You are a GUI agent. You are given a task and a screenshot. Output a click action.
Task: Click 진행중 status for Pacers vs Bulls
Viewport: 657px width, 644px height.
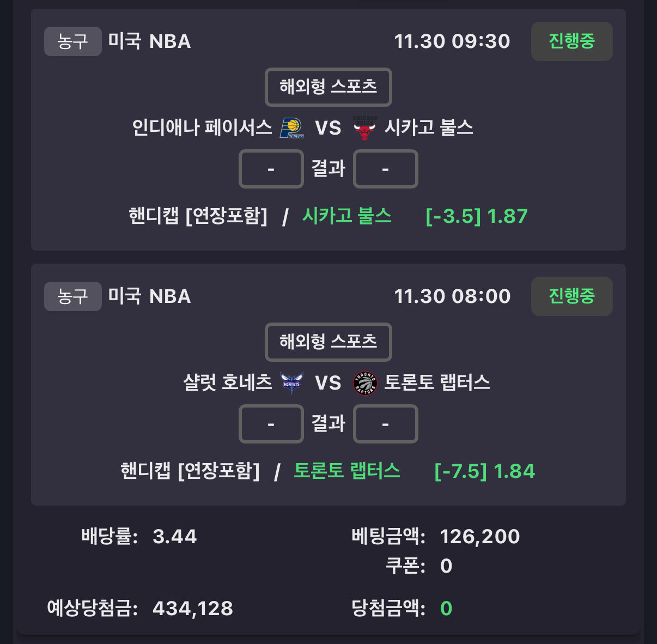[x=571, y=41]
